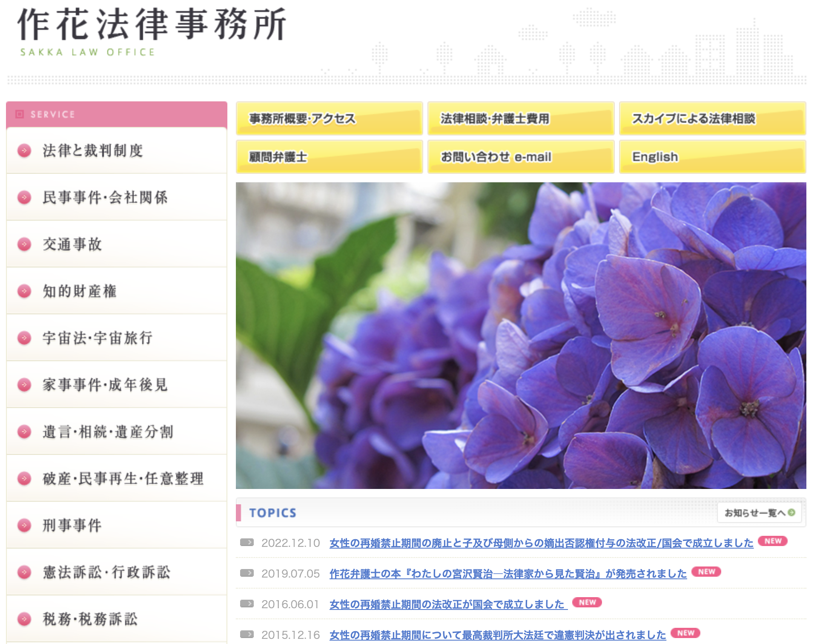
Task: Go to the 顧問弁護士 page
Action: point(330,157)
